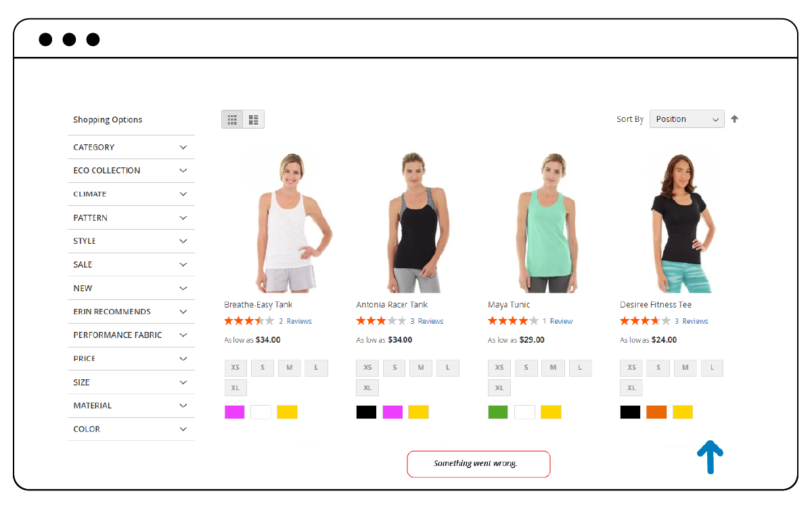The height and width of the screenshot is (508, 812).
Task: Expand the Climate filter
Action: tap(131, 194)
